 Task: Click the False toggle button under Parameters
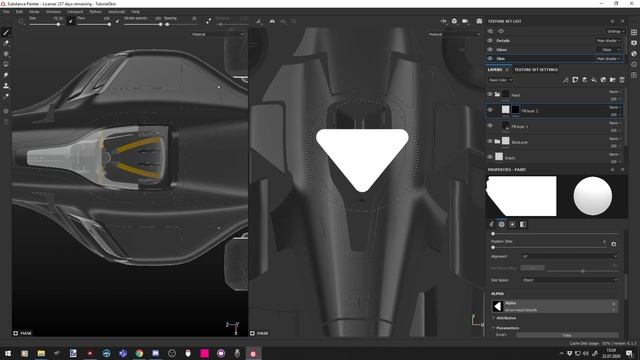pyautogui.click(x=567, y=335)
